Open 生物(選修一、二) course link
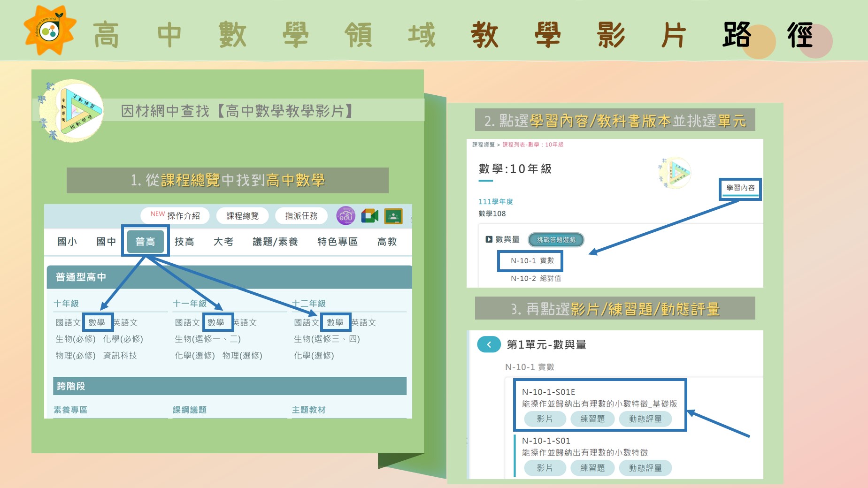This screenshot has width=868, height=488. click(207, 339)
